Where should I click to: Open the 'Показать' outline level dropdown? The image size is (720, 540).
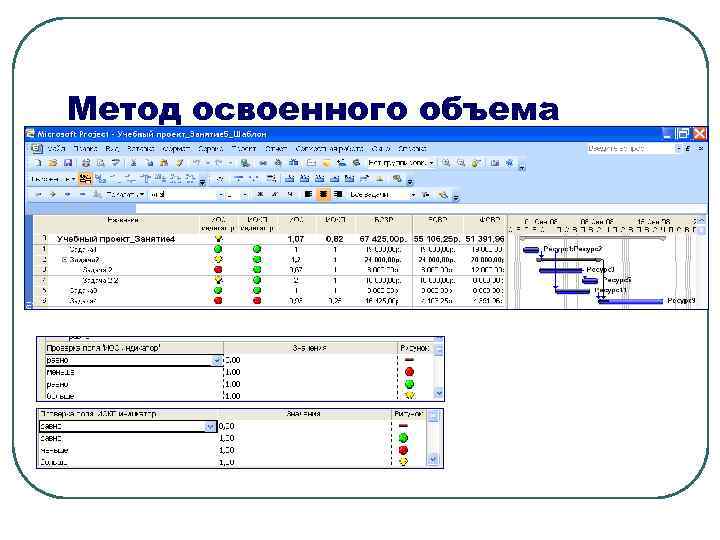(125, 195)
